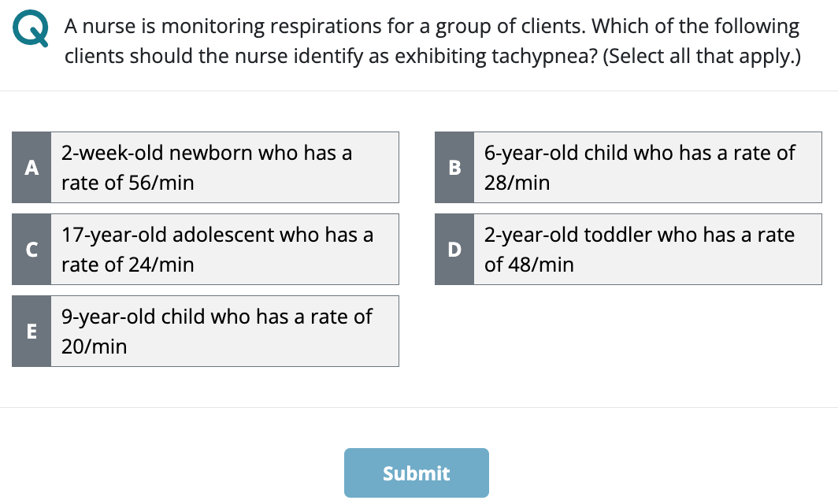Click the 'rate of 24/min' text line
The width and height of the screenshot is (838, 504).
(x=128, y=265)
